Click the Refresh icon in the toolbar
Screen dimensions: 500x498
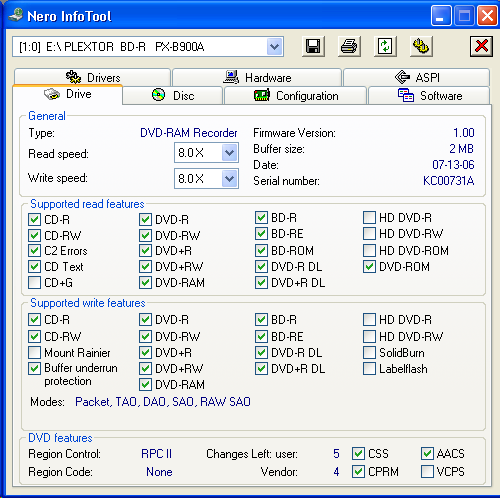(385, 46)
